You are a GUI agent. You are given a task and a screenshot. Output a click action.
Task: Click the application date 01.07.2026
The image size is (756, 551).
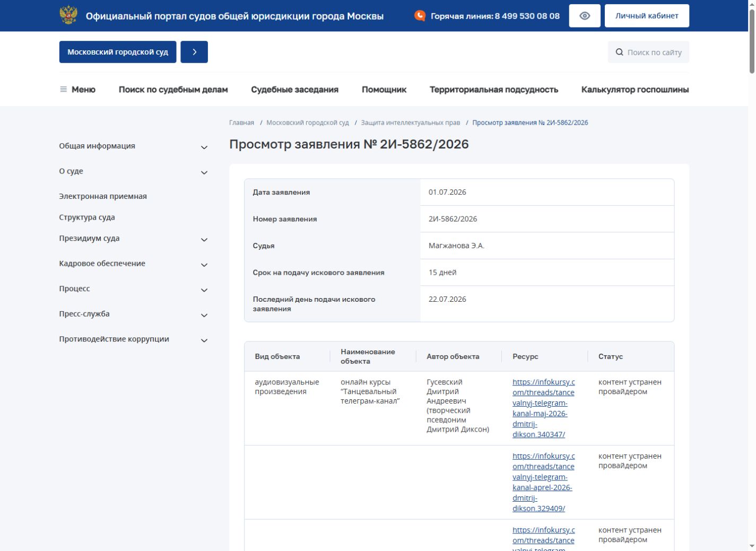pyautogui.click(x=447, y=192)
